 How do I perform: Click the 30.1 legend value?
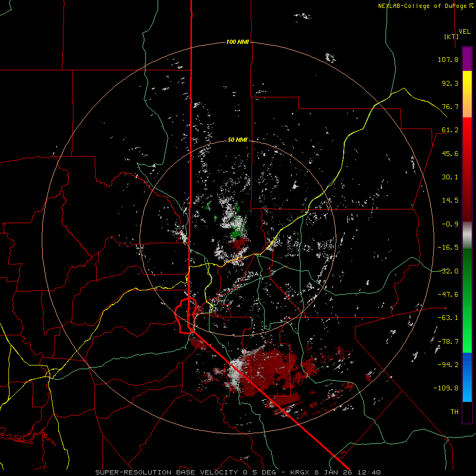[450, 177]
